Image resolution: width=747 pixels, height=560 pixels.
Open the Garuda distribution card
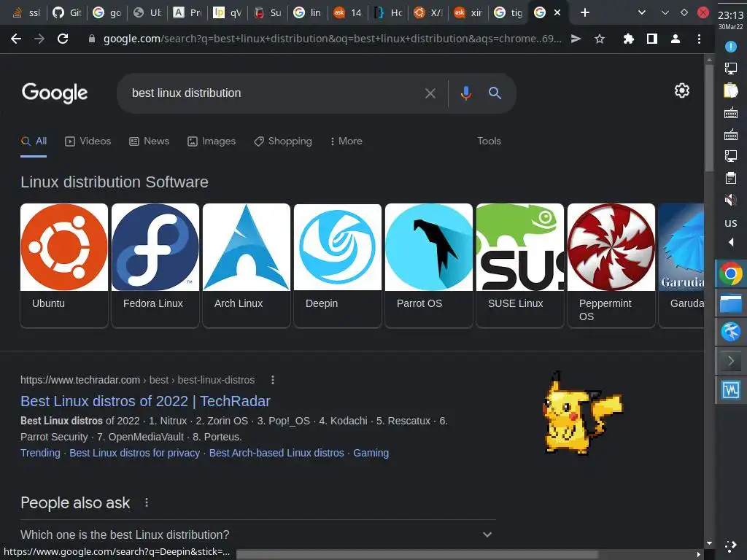(681, 265)
